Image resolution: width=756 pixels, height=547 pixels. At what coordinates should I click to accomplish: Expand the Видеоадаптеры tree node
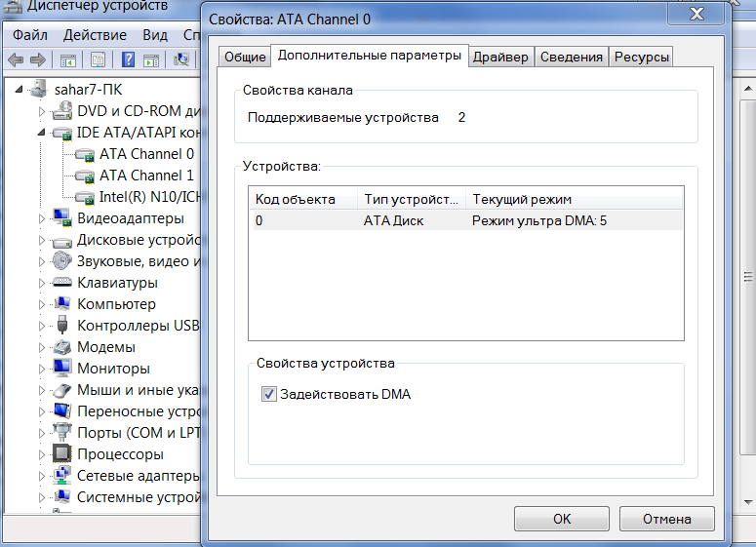pos(42,218)
